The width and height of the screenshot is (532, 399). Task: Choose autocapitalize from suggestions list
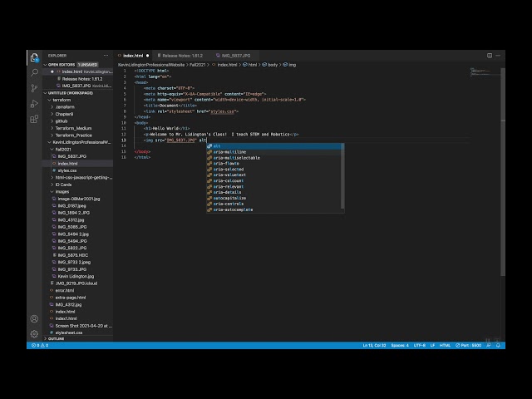coord(274,198)
